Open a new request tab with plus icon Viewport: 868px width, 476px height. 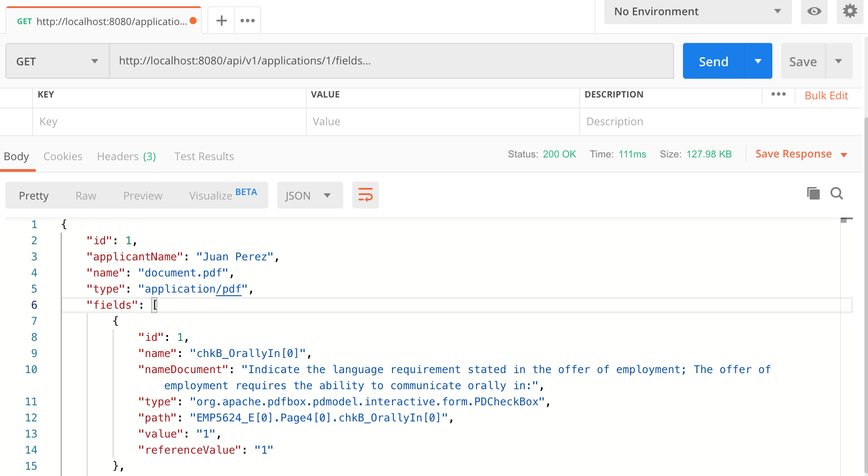pyautogui.click(x=221, y=21)
